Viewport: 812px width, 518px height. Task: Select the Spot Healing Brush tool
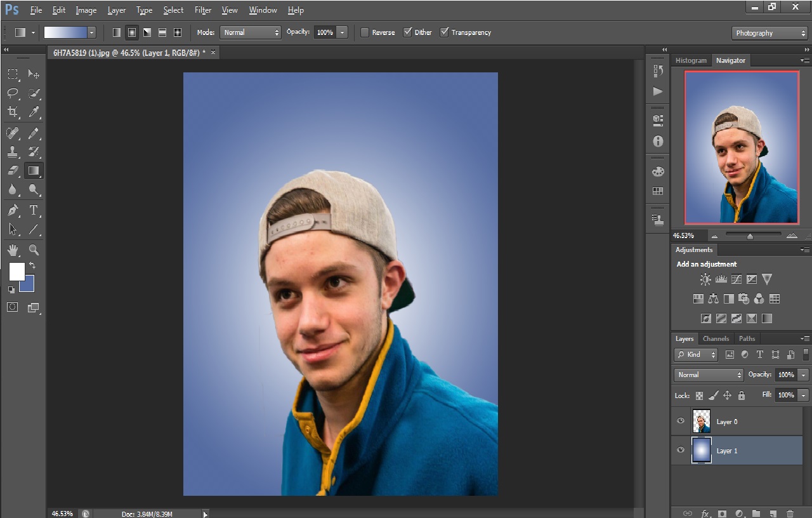[13, 133]
